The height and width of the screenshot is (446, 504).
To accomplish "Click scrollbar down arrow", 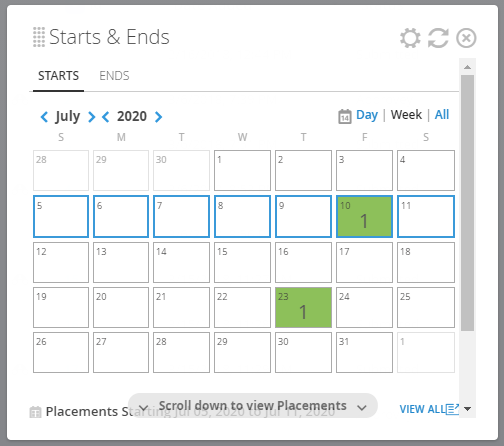I will pyautogui.click(x=467, y=409).
